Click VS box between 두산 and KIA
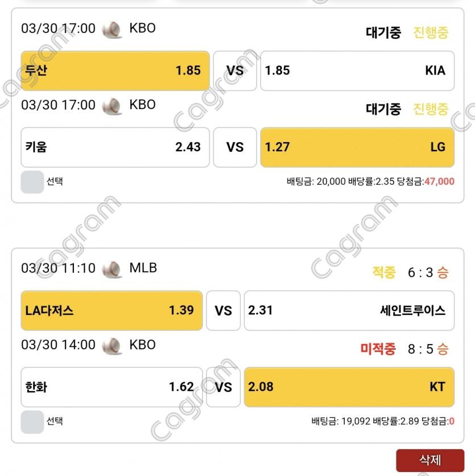Screen dimensions: 475x476 tap(234, 71)
